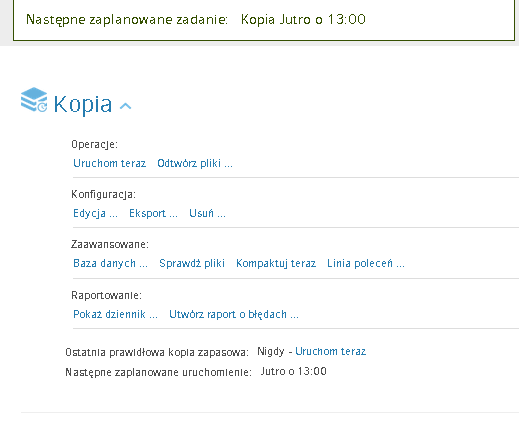Click Sprawdź pliki to verify files
This screenshot has width=519, height=437.
click(x=192, y=263)
